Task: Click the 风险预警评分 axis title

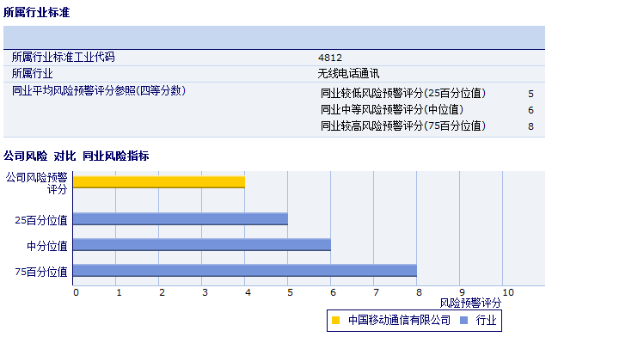Action: 470,303
